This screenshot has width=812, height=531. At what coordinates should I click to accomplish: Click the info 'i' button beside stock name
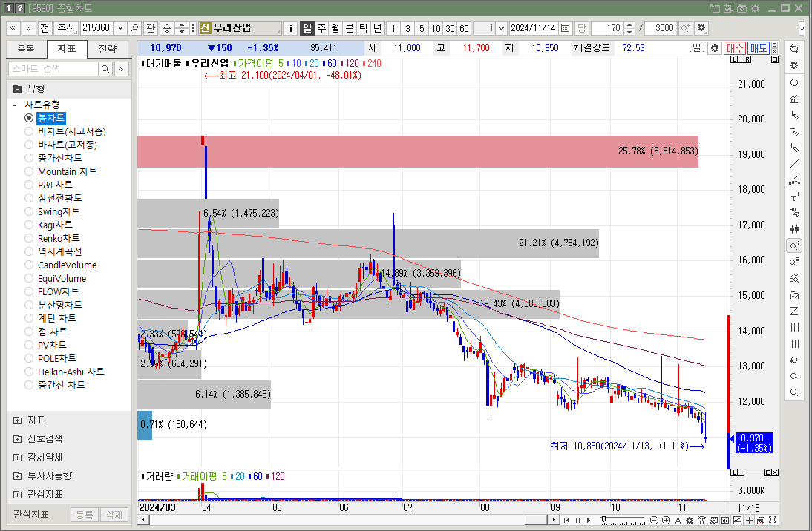[290, 28]
